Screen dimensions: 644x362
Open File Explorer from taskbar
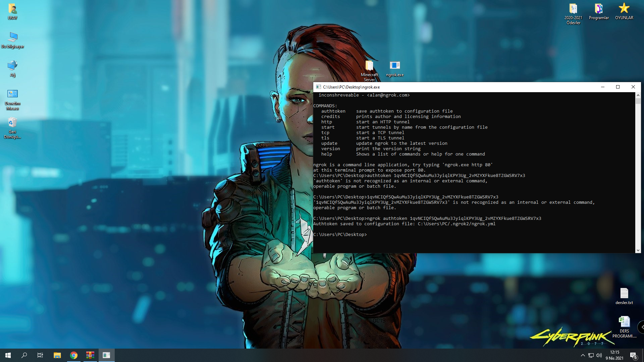(x=57, y=355)
